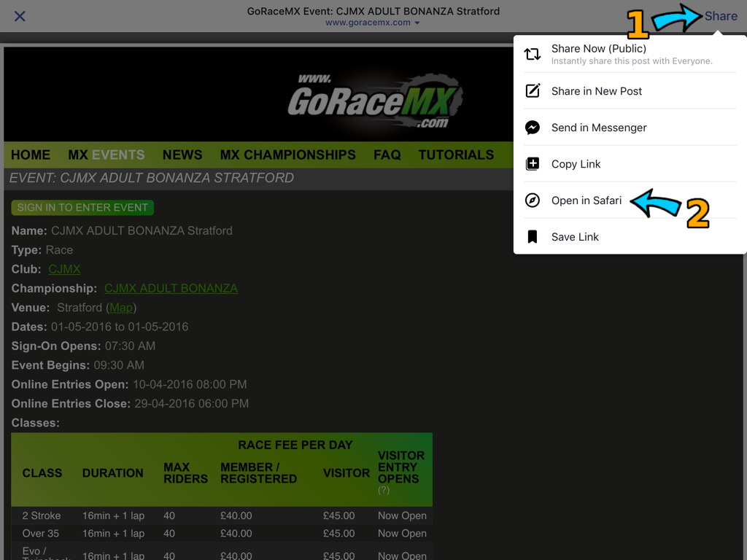Click the Safari compass icon
The width and height of the screenshot is (747, 560).
click(x=532, y=200)
